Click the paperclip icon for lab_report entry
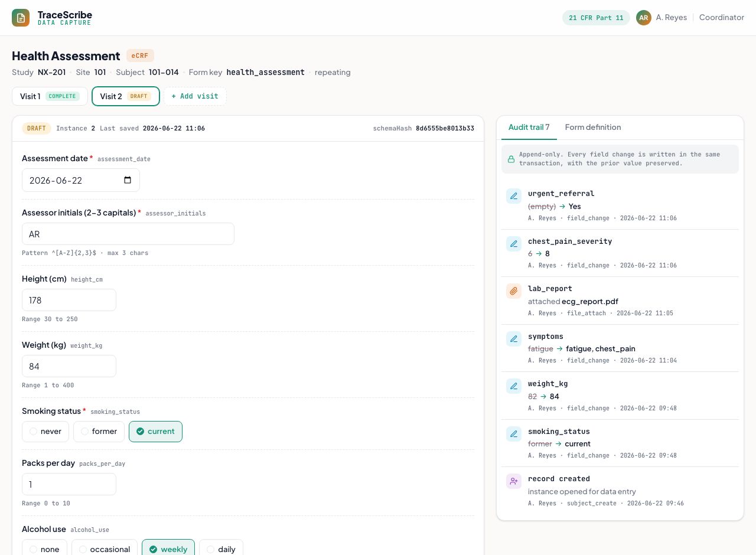This screenshot has width=756, height=555. click(514, 291)
